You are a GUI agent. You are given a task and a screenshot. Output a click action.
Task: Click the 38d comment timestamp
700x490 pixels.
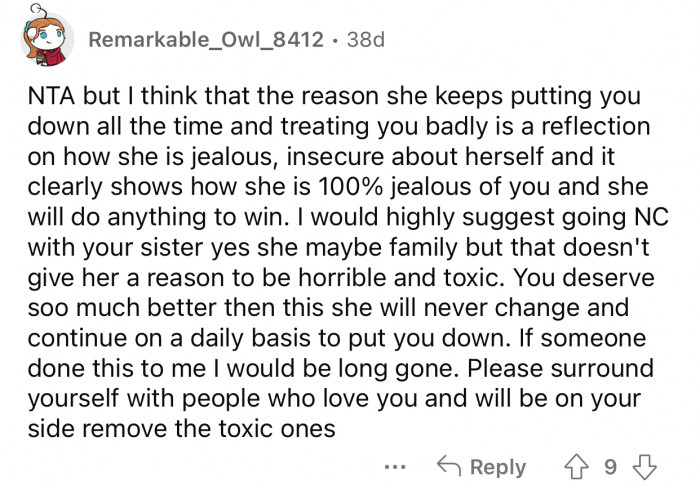[x=366, y=41]
